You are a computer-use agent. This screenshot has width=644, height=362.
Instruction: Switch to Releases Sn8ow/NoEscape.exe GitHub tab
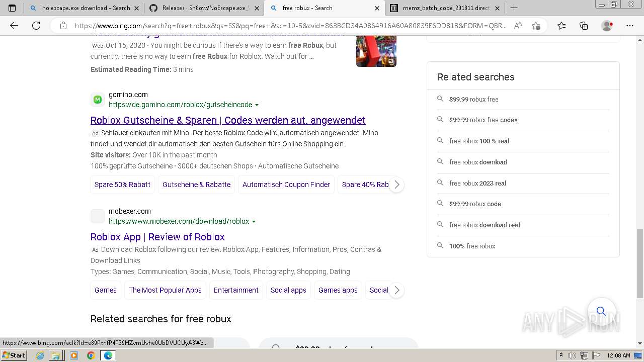(x=204, y=8)
